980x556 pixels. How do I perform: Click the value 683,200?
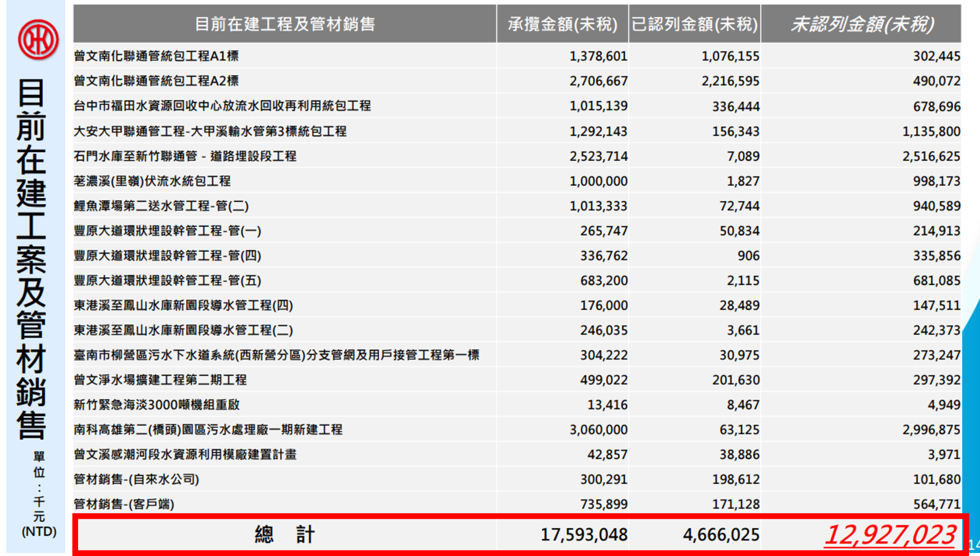[x=604, y=280]
